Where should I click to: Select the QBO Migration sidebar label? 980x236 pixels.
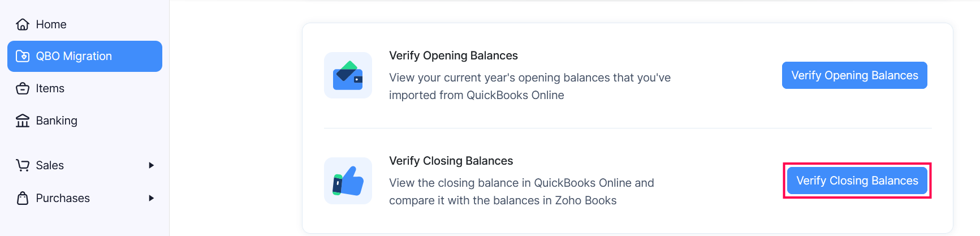coord(74,56)
